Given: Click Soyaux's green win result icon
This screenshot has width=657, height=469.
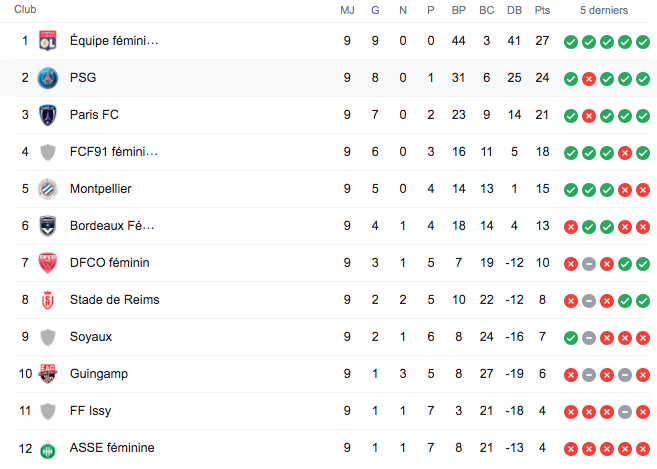Looking at the screenshot, I should (x=570, y=338).
